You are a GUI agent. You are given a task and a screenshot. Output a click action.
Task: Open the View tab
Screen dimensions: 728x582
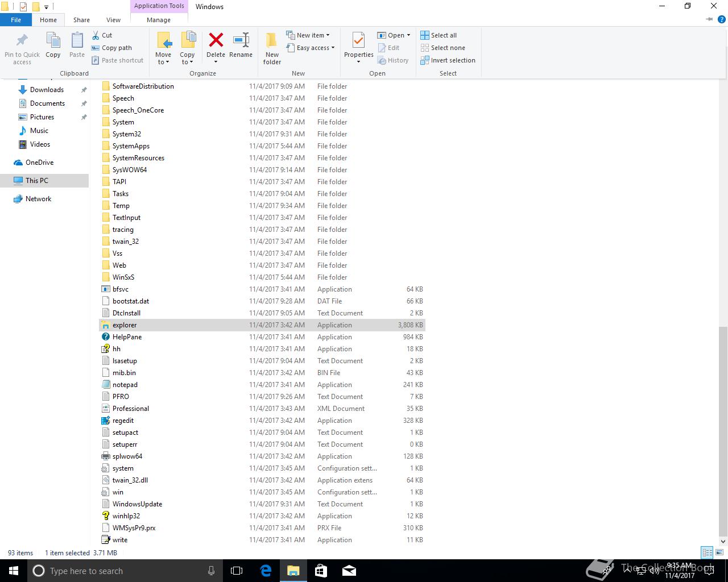pyautogui.click(x=113, y=19)
